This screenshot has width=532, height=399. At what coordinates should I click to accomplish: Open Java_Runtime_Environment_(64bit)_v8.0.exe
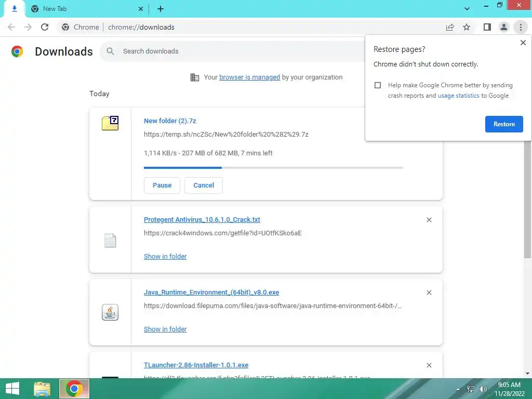tap(211, 292)
